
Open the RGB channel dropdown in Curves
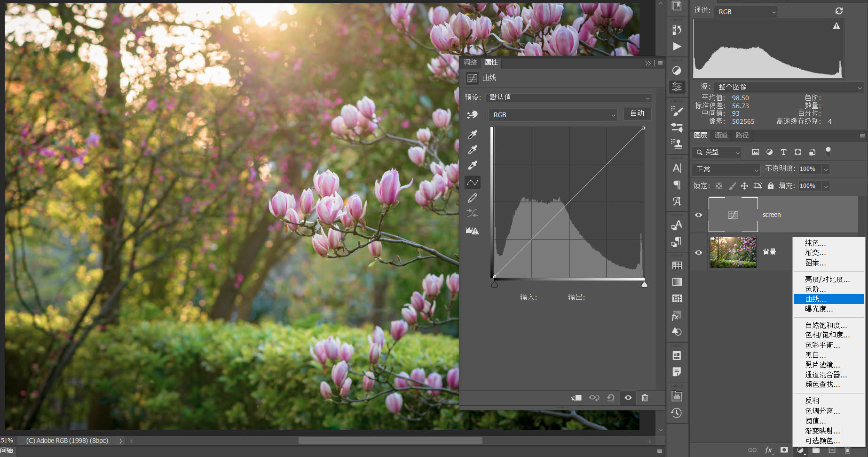tap(553, 115)
